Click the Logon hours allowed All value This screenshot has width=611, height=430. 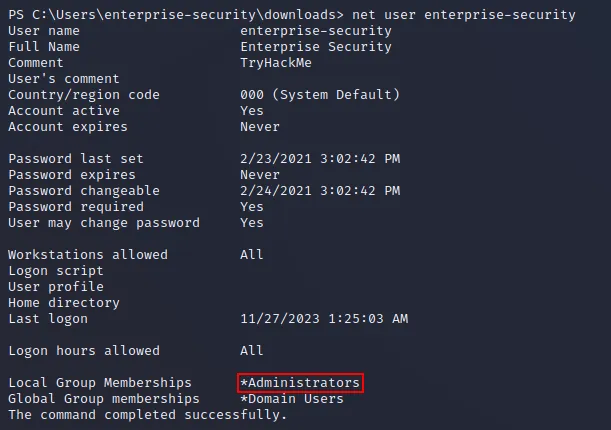[x=252, y=351]
